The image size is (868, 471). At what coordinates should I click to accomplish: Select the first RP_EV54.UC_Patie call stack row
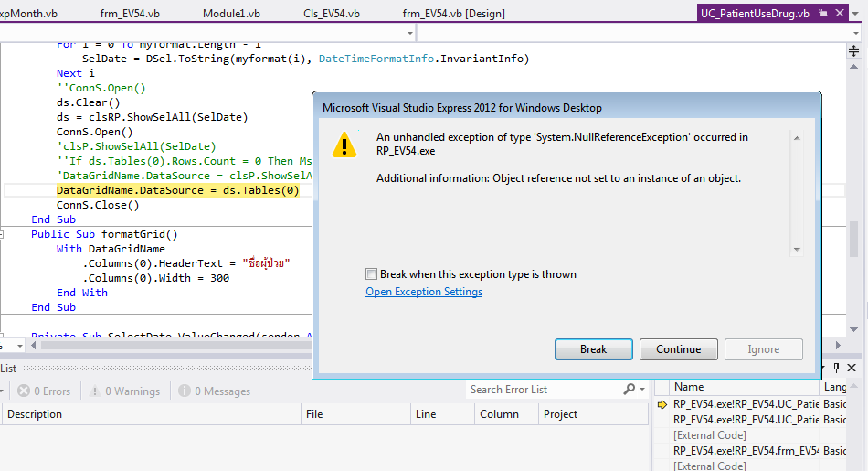pos(746,404)
